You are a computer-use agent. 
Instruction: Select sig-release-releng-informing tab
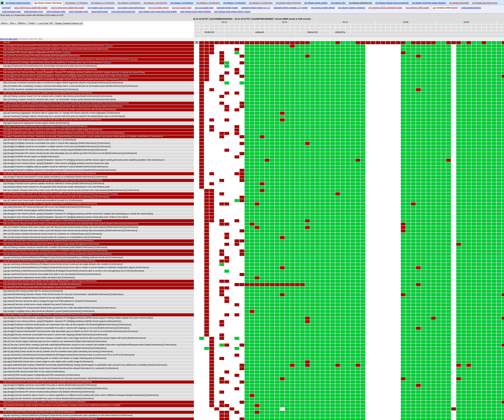pos(288,3)
